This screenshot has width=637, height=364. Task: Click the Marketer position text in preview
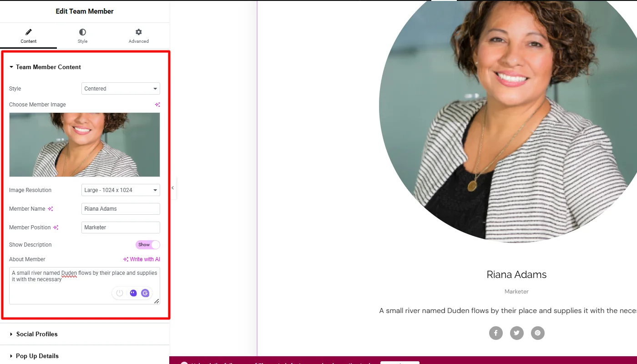(516, 292)
